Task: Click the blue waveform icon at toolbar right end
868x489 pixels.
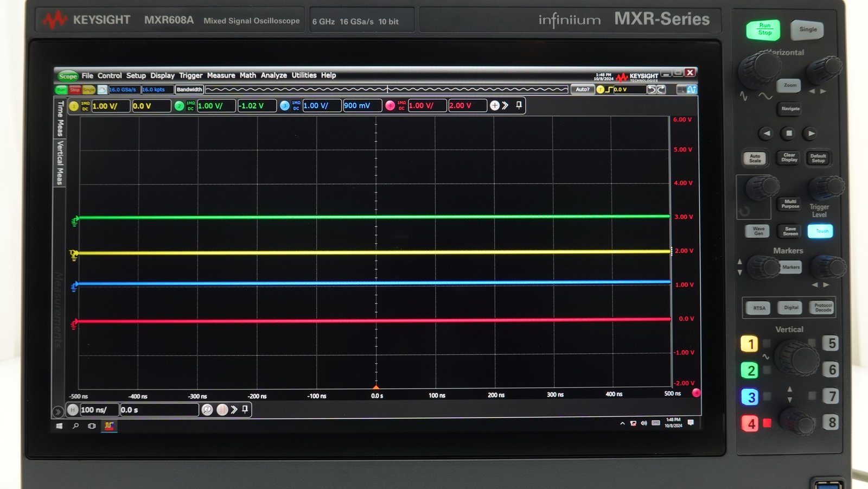Action: click(692, 90)
